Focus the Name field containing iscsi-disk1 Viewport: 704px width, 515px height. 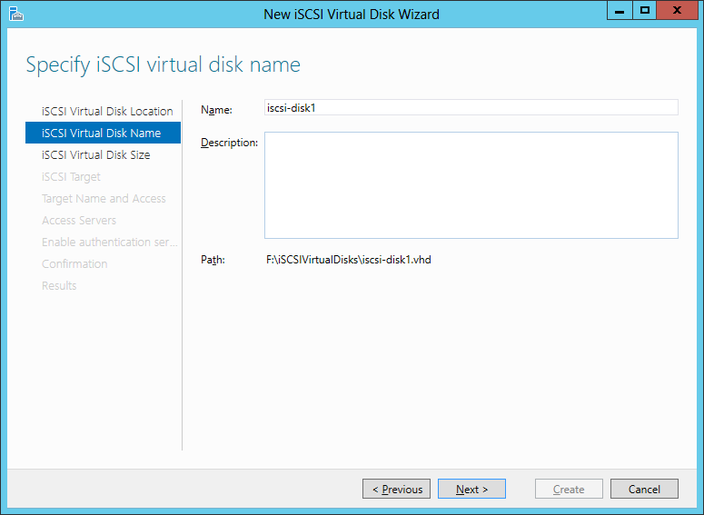[470, 107]
